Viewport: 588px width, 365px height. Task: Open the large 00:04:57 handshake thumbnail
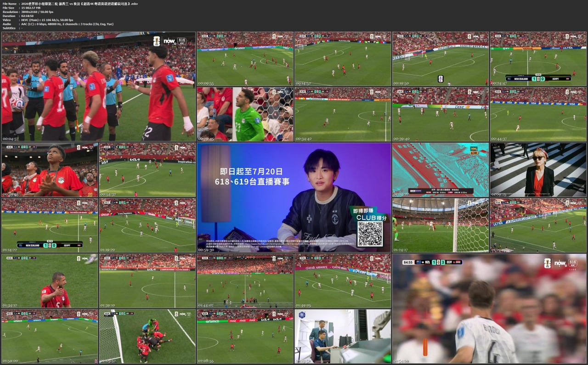(x=98, y=86)
